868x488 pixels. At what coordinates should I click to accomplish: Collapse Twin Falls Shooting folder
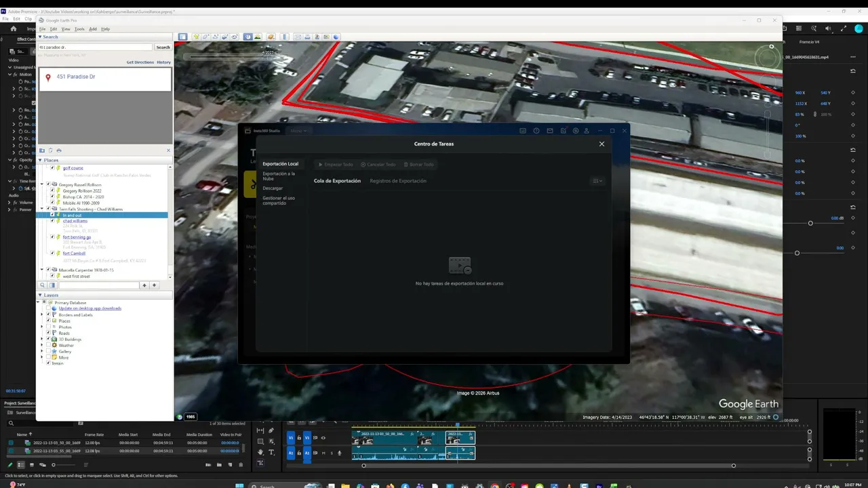point(43,209)
